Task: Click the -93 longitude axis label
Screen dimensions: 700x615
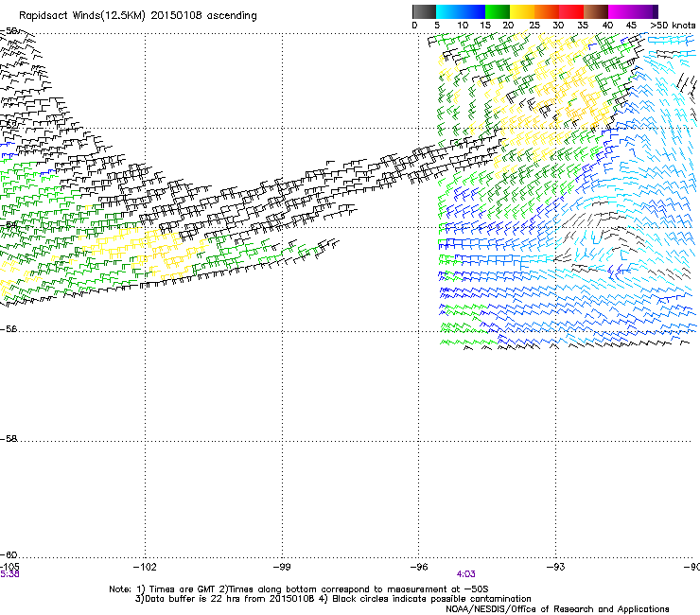Action: click(x=556, y=567)
